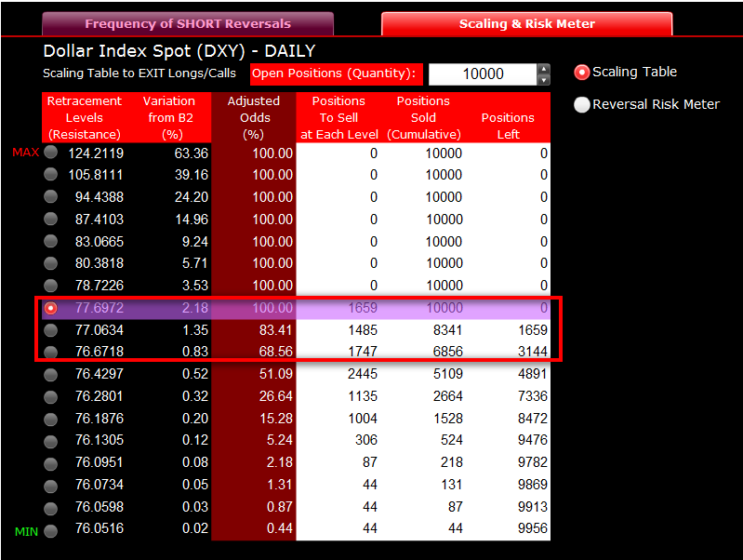The height and width of the screenshot is (560, 743).
Task: Select the Reversal Risk Meter option
Action: [581, 104]
